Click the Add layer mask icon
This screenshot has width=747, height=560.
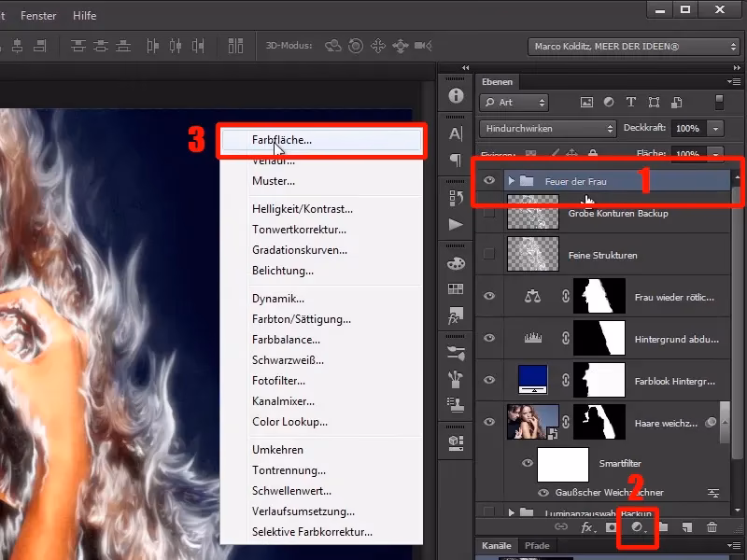point(612,527)
